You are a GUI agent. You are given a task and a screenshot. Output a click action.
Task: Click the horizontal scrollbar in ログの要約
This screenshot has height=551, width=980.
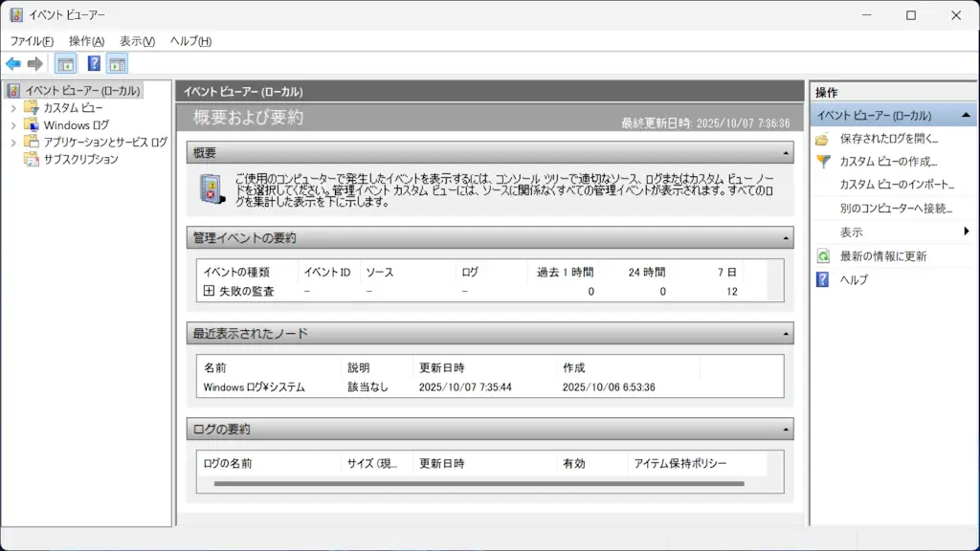pos(479,484)
